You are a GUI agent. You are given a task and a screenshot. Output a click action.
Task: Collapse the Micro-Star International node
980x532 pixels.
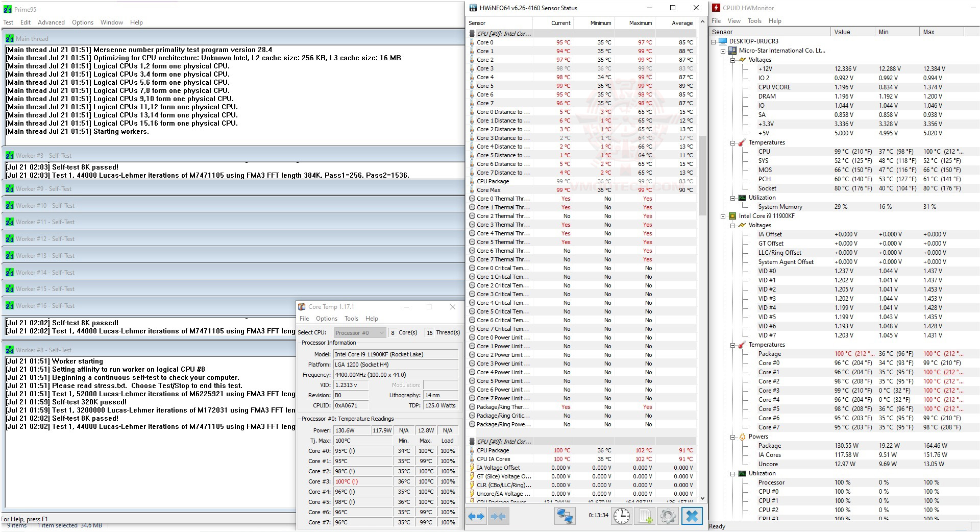point(723,51)
